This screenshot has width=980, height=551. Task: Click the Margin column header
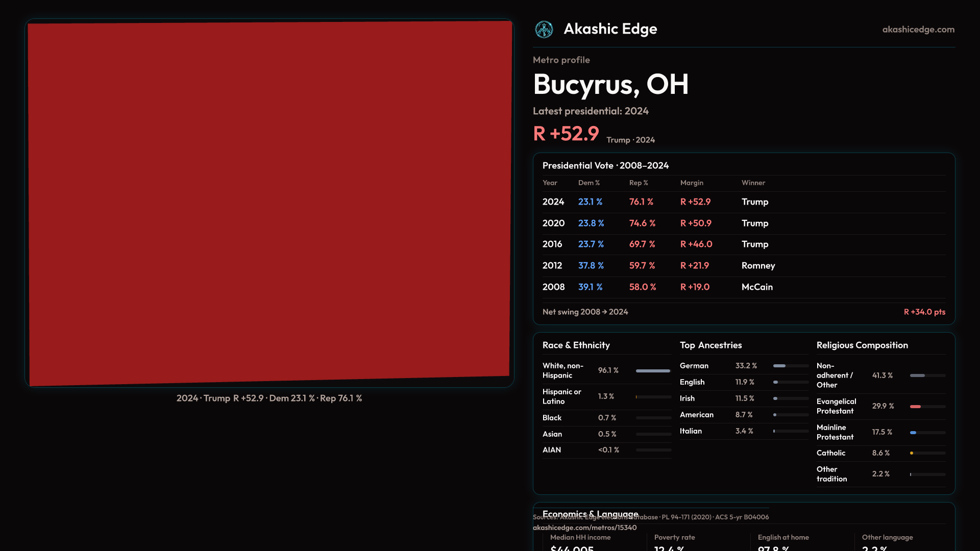[692, 183]
